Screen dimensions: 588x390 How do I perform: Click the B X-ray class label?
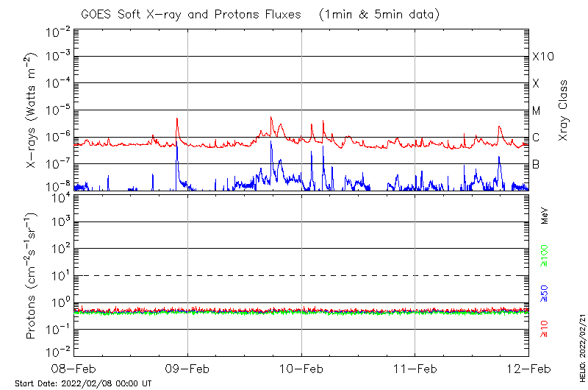pyautogui.click(x=536, y=164)
